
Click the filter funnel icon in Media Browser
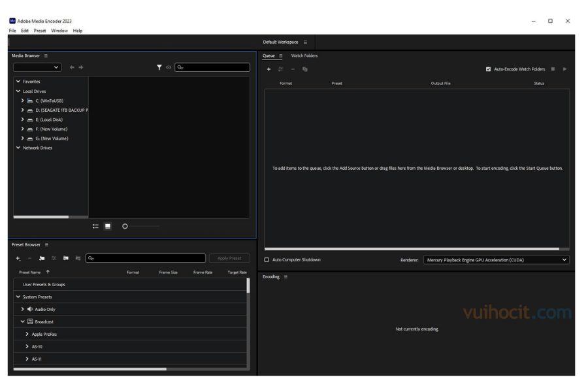coord(159,67)
